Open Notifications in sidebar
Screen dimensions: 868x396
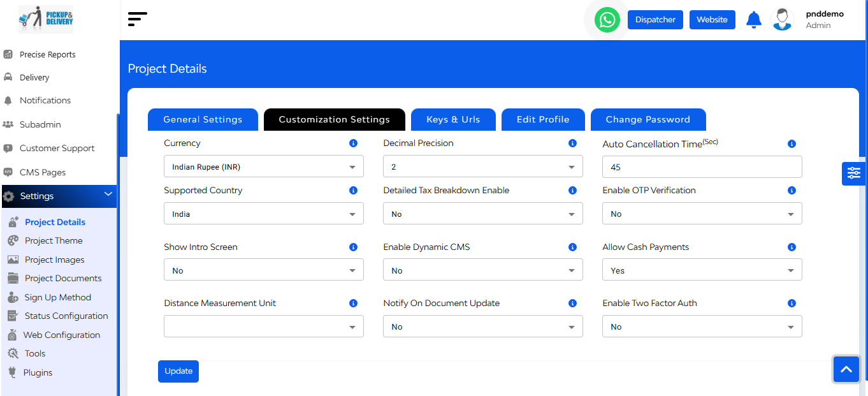click(45, 100)
